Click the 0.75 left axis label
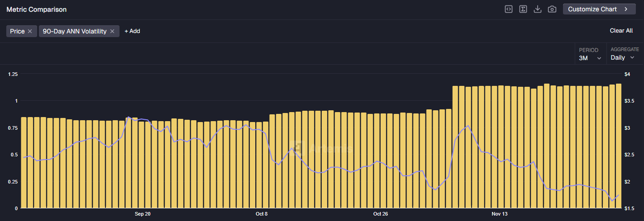 click(13, 128)
